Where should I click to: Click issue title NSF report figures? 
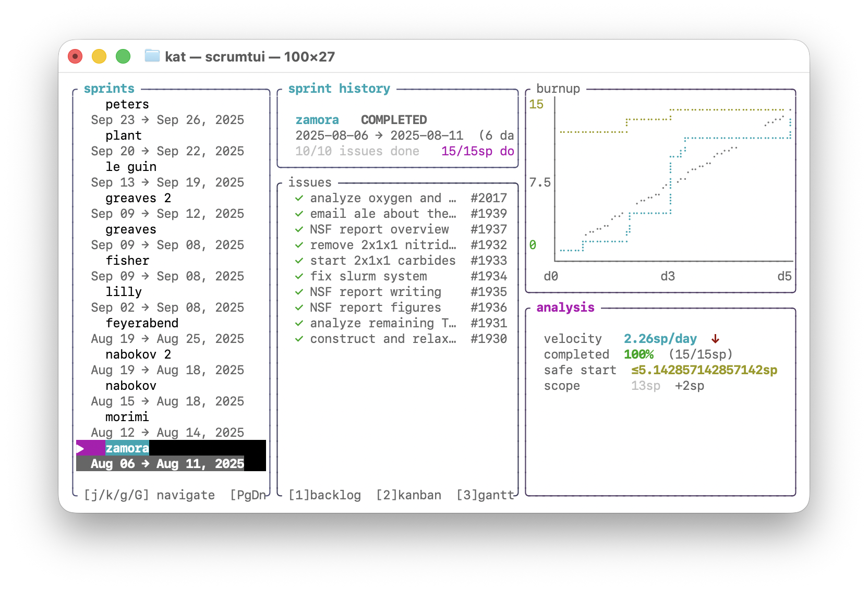376,308
